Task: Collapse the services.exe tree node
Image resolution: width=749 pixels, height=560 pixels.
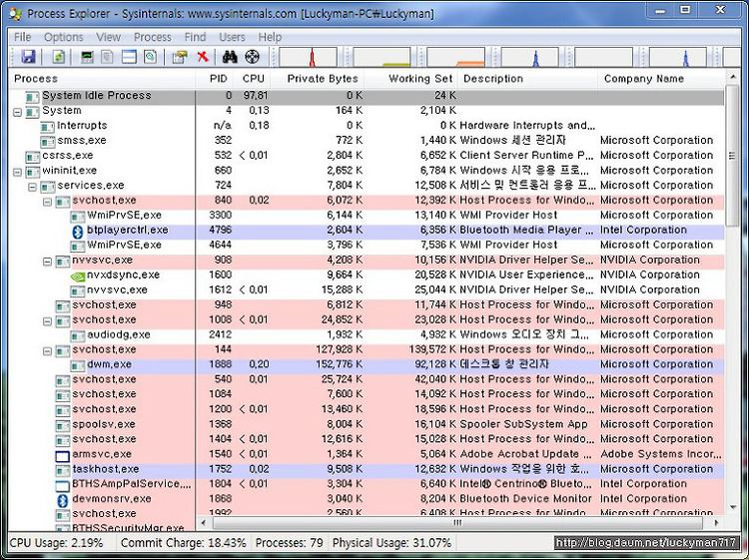Action: click(33, 187)
